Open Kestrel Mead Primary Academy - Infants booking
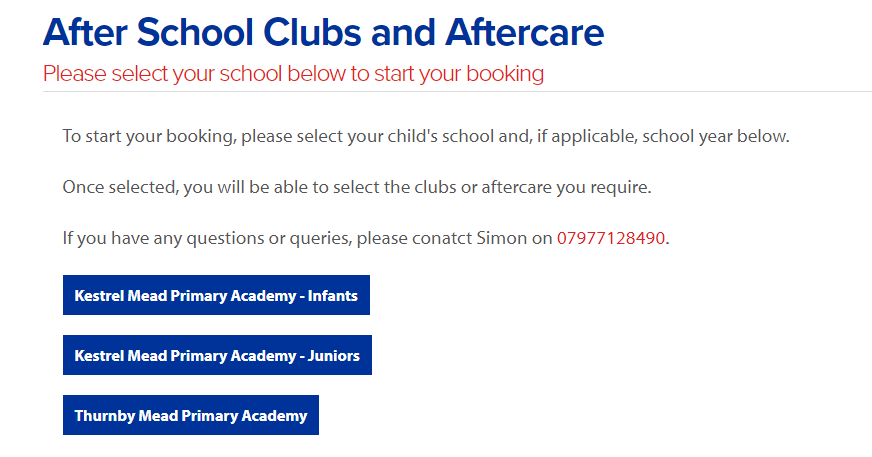 [x=216, y=295]
